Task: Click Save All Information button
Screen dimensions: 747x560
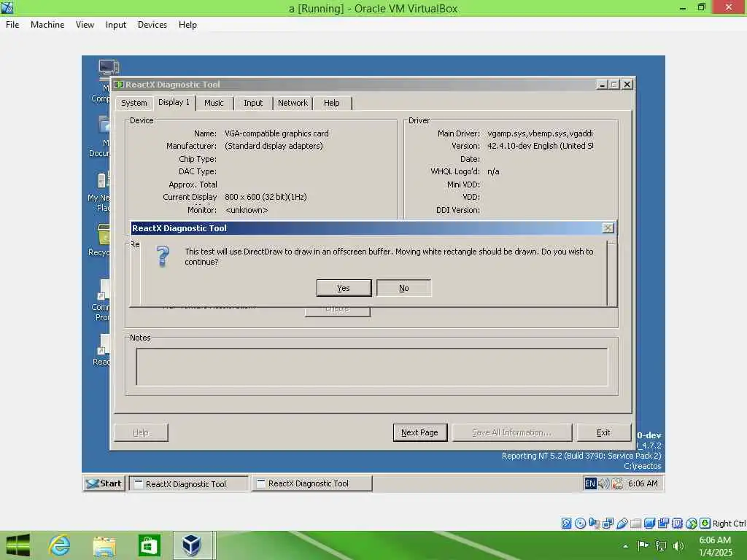Action: pyautogui.click(x=511, y=432)
